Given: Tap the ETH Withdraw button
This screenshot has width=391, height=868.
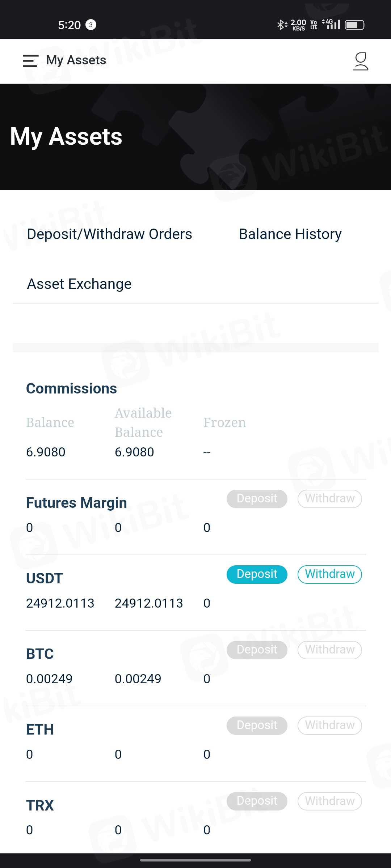Looking at the screenshot, I should click(329, 726).
